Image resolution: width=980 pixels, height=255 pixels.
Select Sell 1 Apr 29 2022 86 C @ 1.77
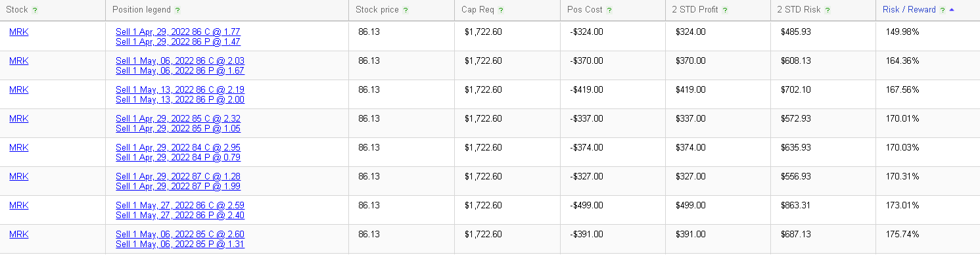tap(178, 32)
